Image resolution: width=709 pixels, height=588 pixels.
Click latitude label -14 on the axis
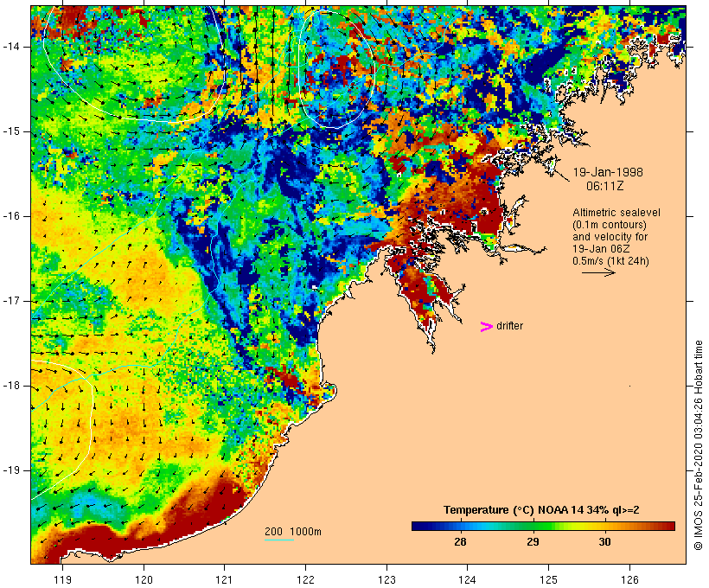[10, 47]
